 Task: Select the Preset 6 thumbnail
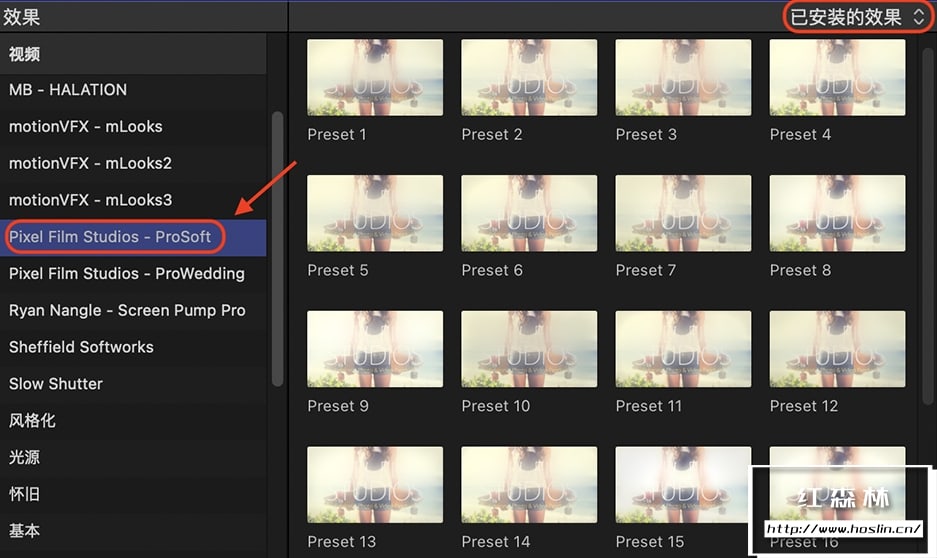(x=529, y=213)
